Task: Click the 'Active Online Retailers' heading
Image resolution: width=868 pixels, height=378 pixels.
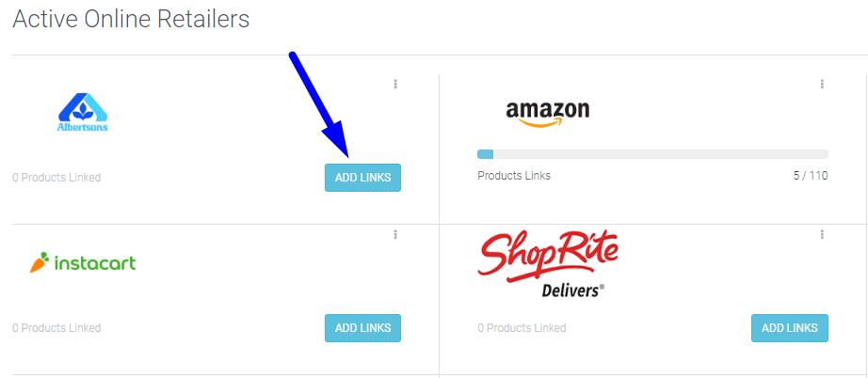Action: click(131, 20)
